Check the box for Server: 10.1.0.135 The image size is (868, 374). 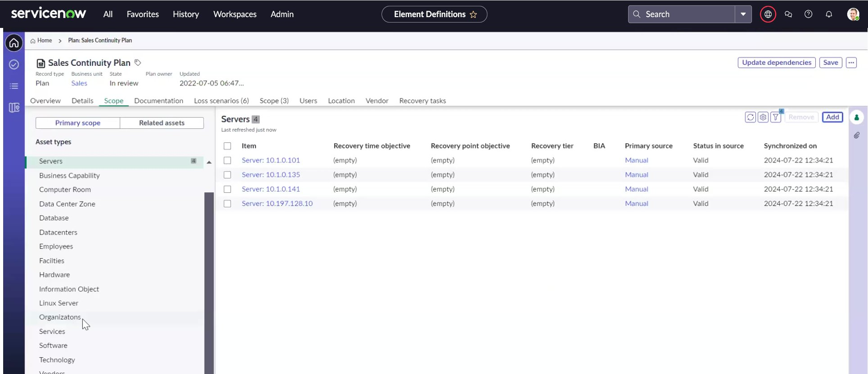pos(227,175)
